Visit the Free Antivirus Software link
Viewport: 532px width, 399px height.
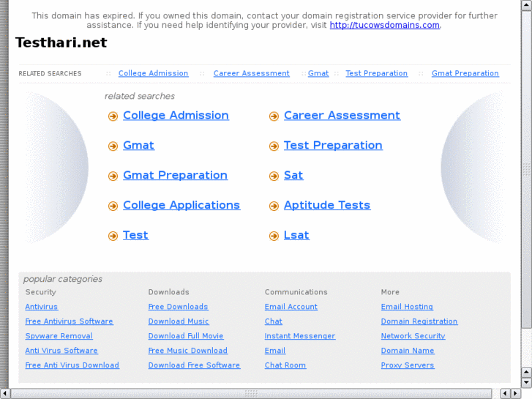tap(69, 321)
